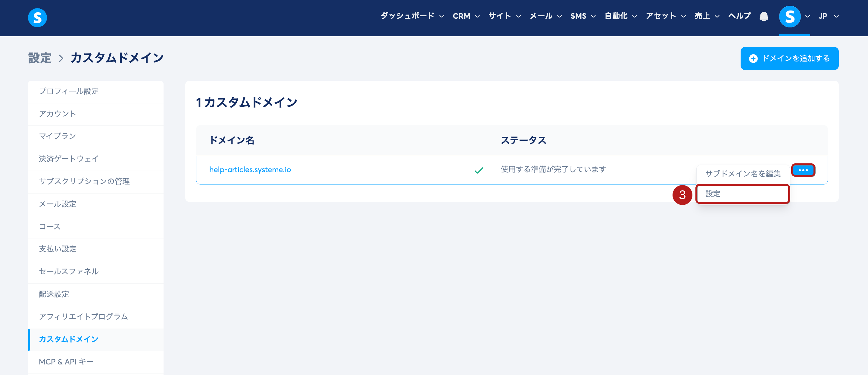Open マイプラン in the sidebar
This screenshot has width=868, height=375.
click(x=96, y=136)
